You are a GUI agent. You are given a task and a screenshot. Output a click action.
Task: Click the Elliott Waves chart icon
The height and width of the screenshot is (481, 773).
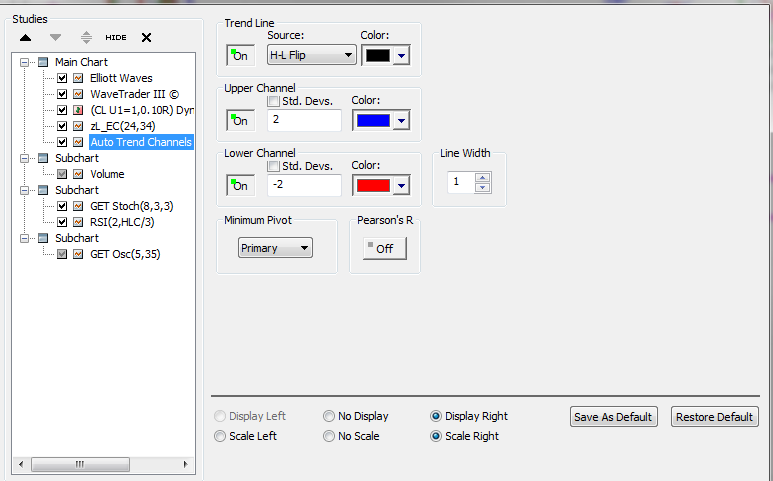[x=78, y=78]
